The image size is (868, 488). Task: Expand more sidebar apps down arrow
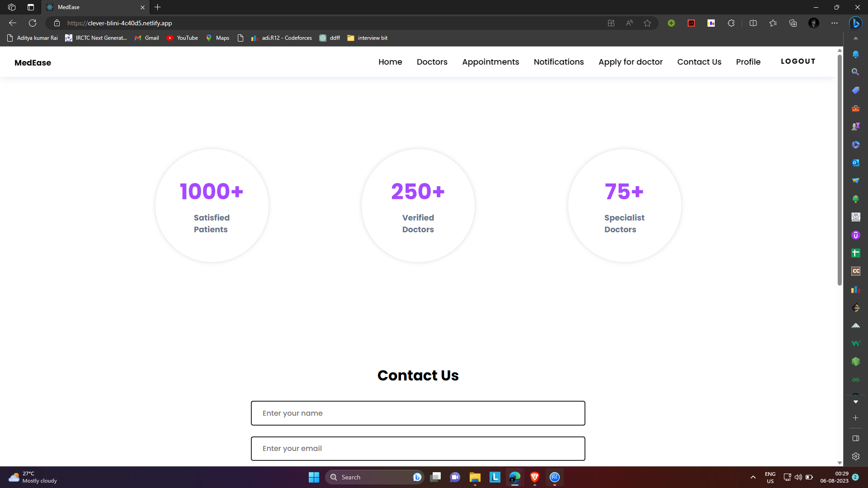855,402
